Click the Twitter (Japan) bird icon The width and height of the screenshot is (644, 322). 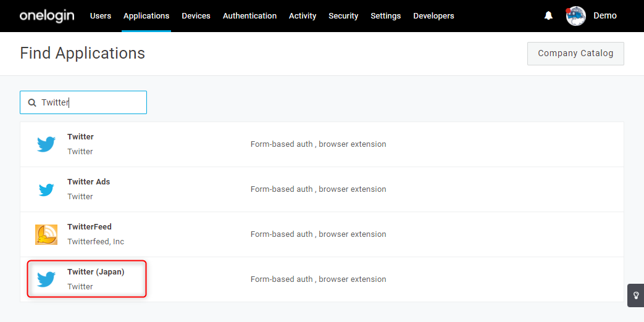(x=46, y=279)
